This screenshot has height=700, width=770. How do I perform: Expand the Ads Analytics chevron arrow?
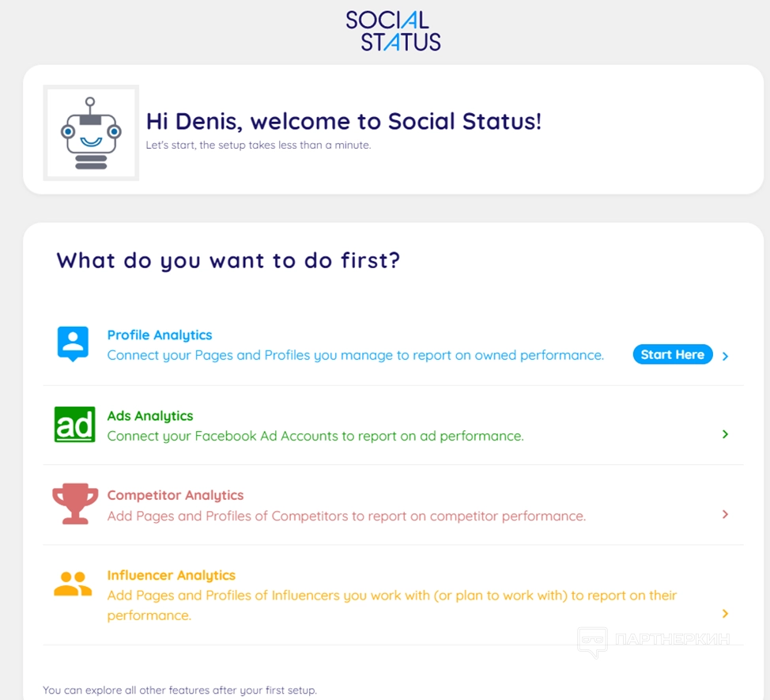pos(725,434)
